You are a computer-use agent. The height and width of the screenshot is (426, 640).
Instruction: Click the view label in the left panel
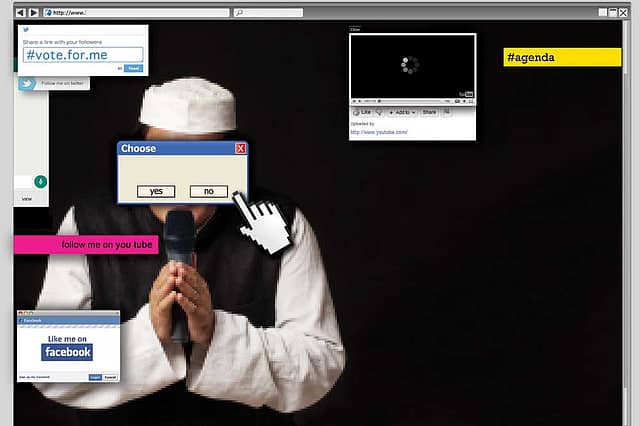point(27,199)
